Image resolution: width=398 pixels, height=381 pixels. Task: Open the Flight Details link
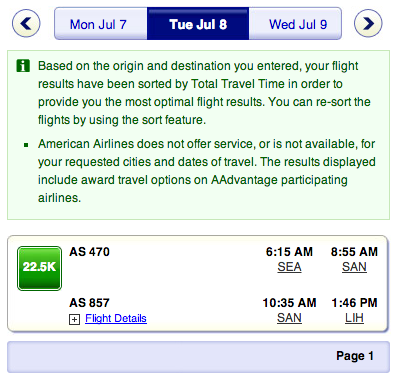pyautogui.click(x=116, y=318)
